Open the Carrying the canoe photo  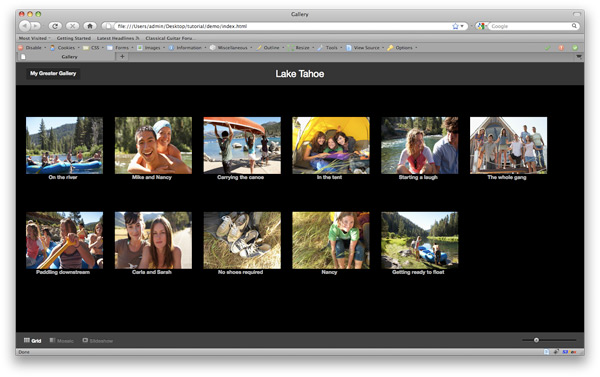(x=242, y=145)
